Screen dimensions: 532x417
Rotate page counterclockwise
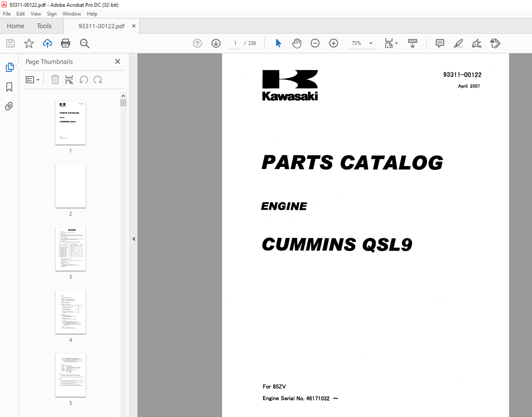84,79
